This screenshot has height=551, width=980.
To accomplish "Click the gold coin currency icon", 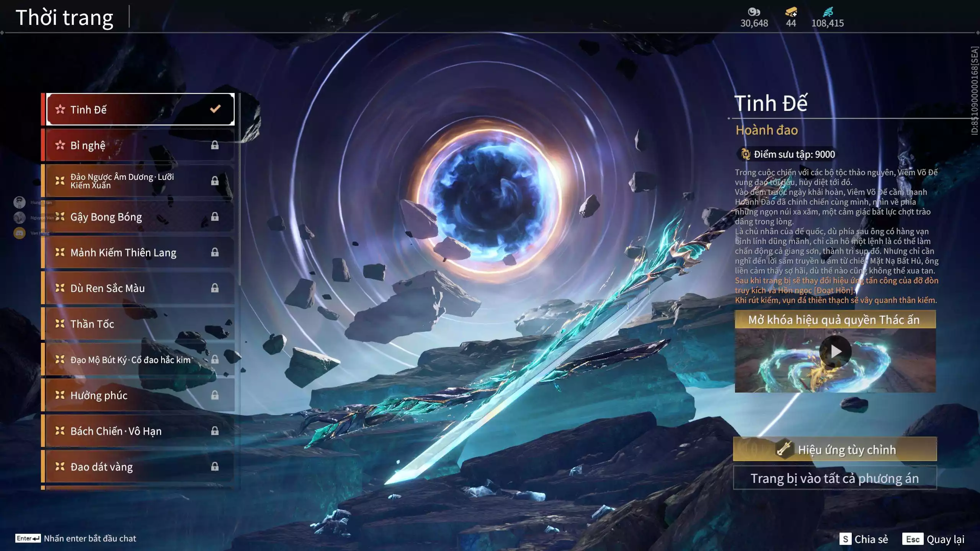I will click(753, 12).
